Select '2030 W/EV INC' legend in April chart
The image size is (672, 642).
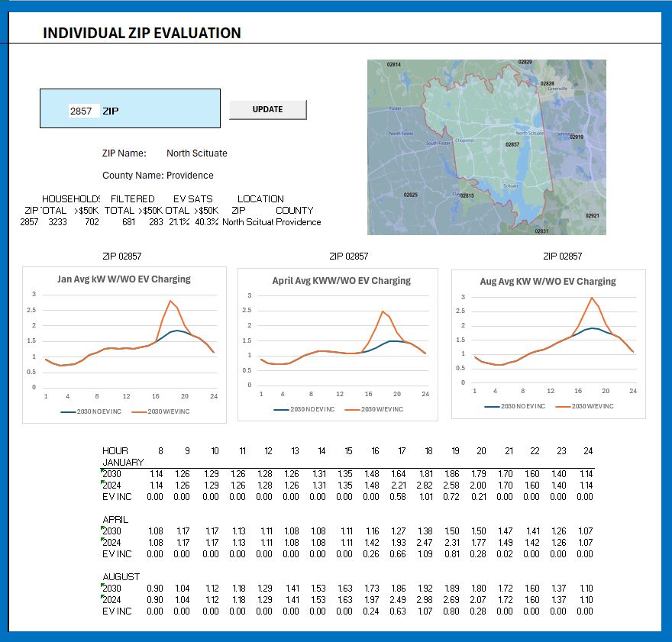[x=374, y=409]
